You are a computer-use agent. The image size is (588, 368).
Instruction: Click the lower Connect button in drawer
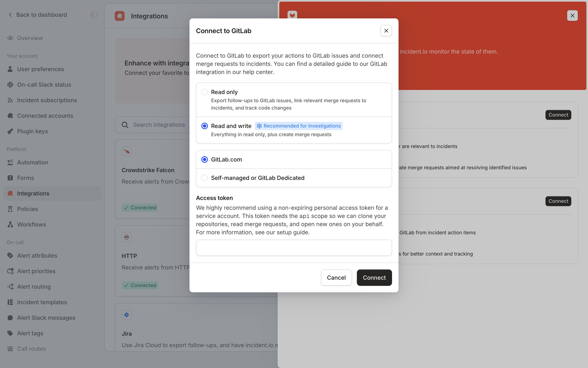pyautogui.click(x=558, y=201)
